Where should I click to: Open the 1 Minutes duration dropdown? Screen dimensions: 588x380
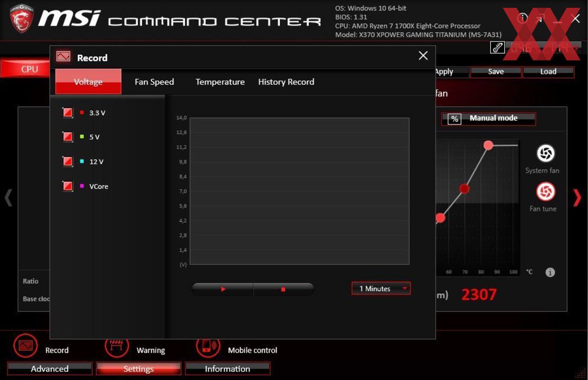381,288
